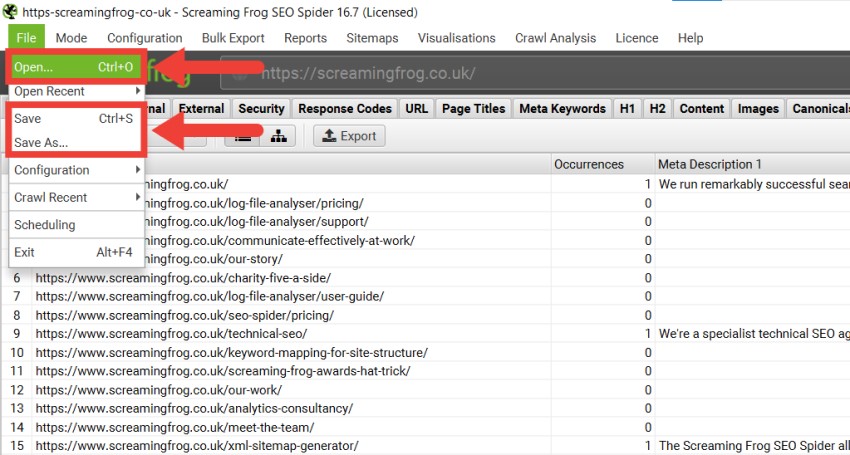This screenshot has height=455, width=850.
Task: Switch to the Canonicals tab
Action: pos(819,108)
